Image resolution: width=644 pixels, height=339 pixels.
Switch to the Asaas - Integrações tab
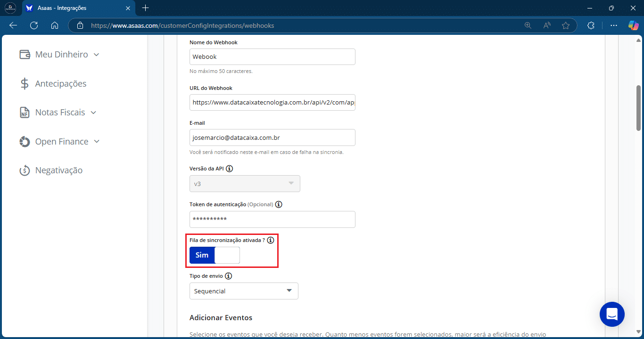tap(79, 8)
